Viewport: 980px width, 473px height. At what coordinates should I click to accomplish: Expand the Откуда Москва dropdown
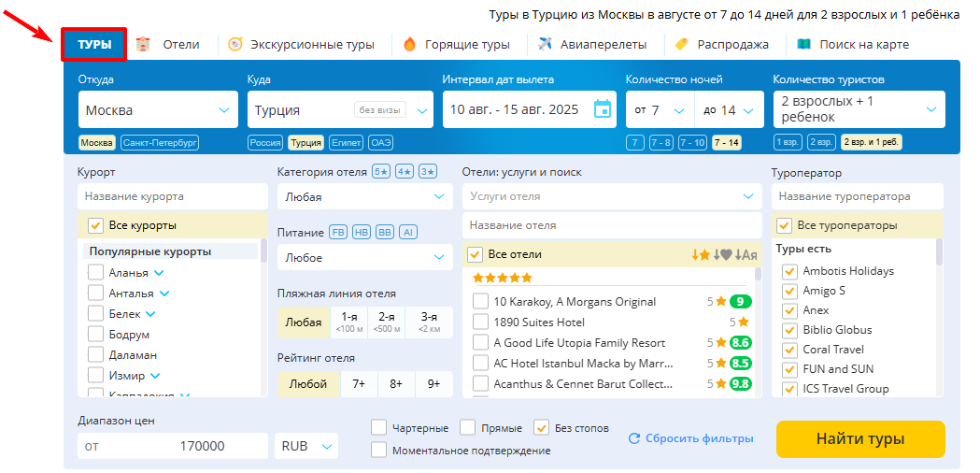pos(158,109)
